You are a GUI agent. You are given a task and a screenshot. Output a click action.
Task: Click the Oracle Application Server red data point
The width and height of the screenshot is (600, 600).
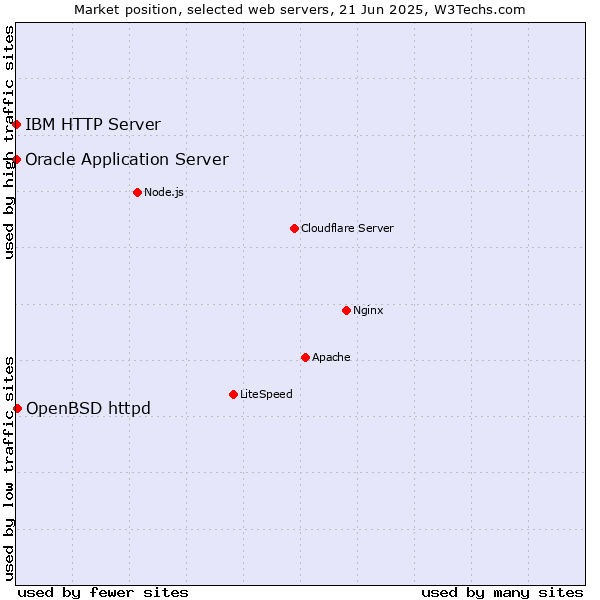(16, 159)
